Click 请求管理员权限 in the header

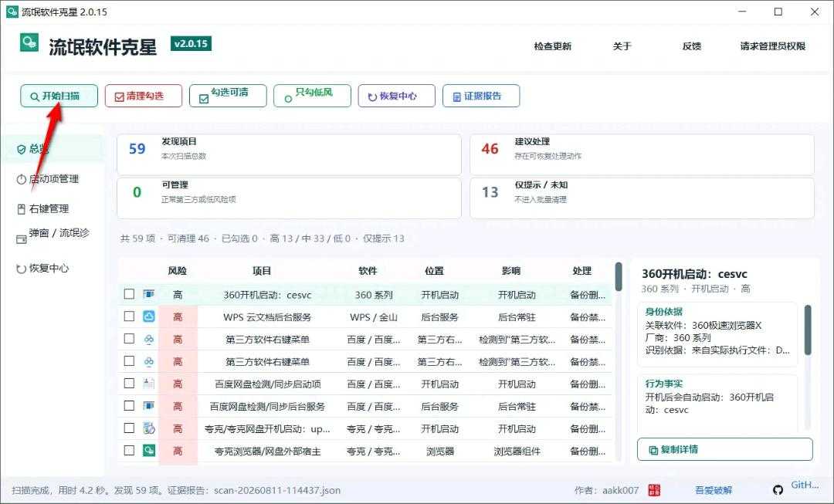(x=773, y=46)
